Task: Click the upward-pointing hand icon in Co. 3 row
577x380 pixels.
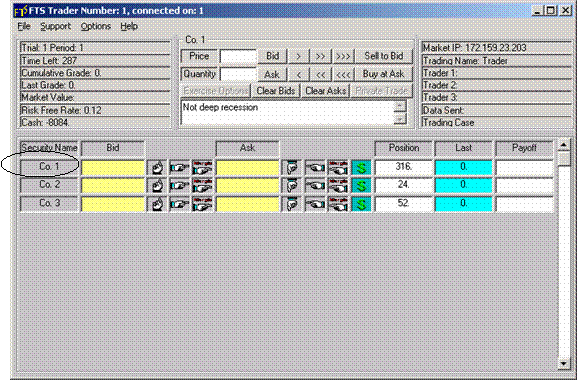Action: click(x=157, y=204)
